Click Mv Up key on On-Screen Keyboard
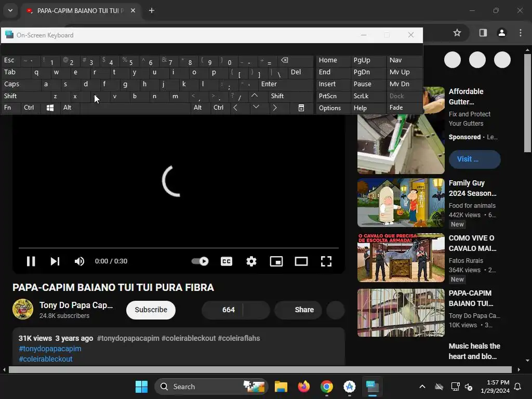Image resolution: width=532 pixels, height=399 pixels. pos(404,72)
